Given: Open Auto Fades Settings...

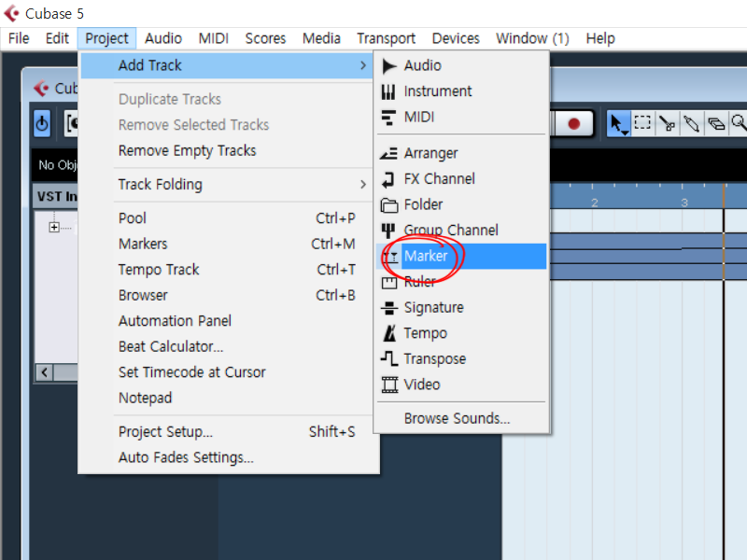Looking at the screenshot, I should [x=186, y=457].
